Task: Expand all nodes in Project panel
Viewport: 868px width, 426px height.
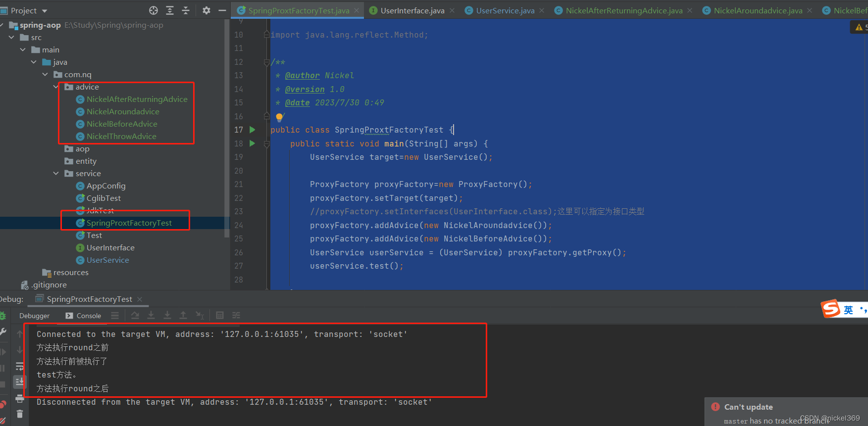Action: tap(170, 10)
